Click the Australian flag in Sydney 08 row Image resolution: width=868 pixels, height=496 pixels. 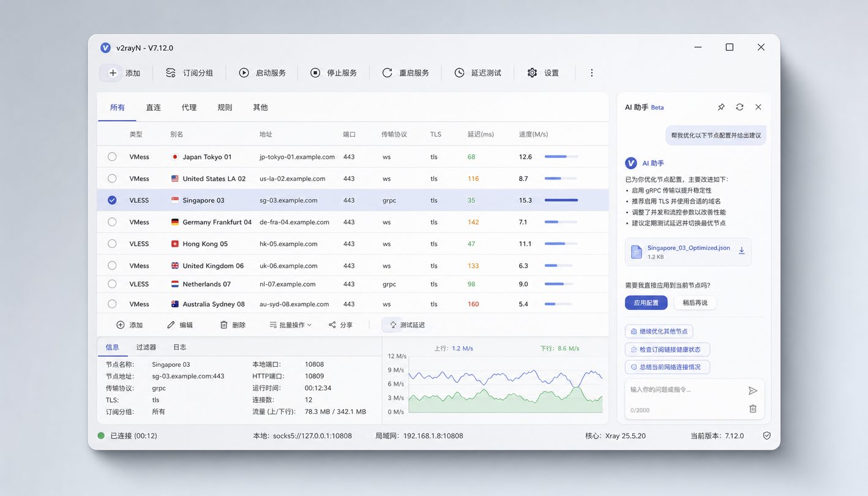(175, 304)
